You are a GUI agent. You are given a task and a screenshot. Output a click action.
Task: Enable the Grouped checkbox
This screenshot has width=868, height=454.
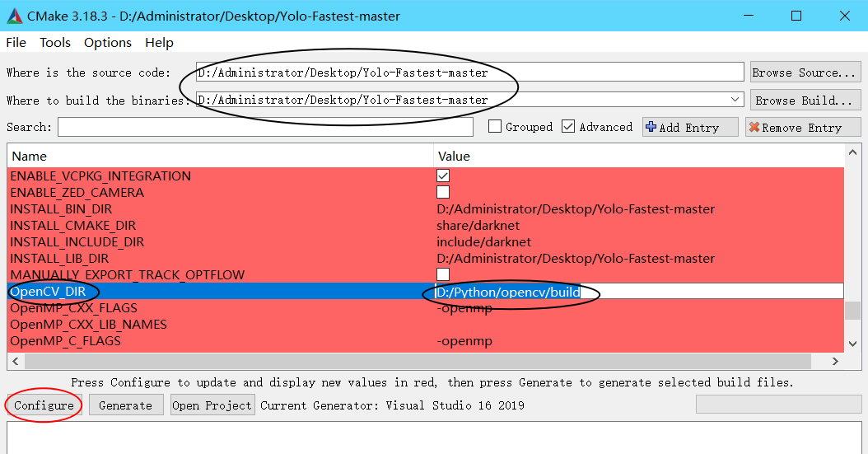click(495, 126)
